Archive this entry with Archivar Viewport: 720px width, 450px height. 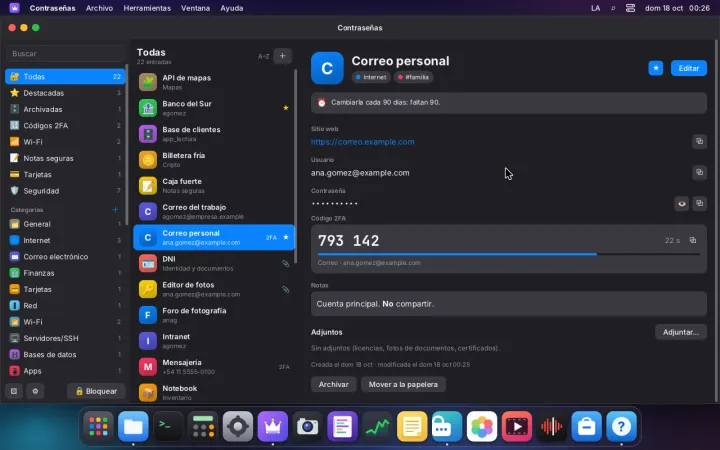(334, 384)
